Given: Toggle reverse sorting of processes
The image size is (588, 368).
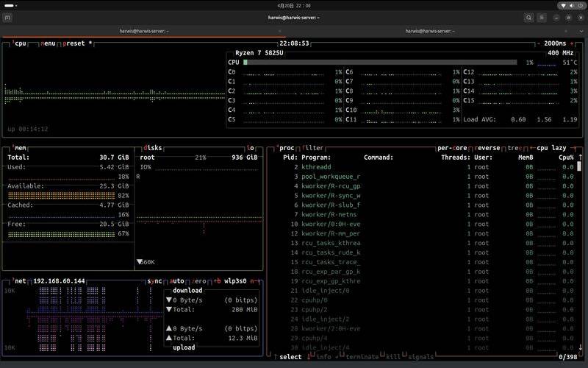Looking at the screenshot, I should [x=487, y=148].
